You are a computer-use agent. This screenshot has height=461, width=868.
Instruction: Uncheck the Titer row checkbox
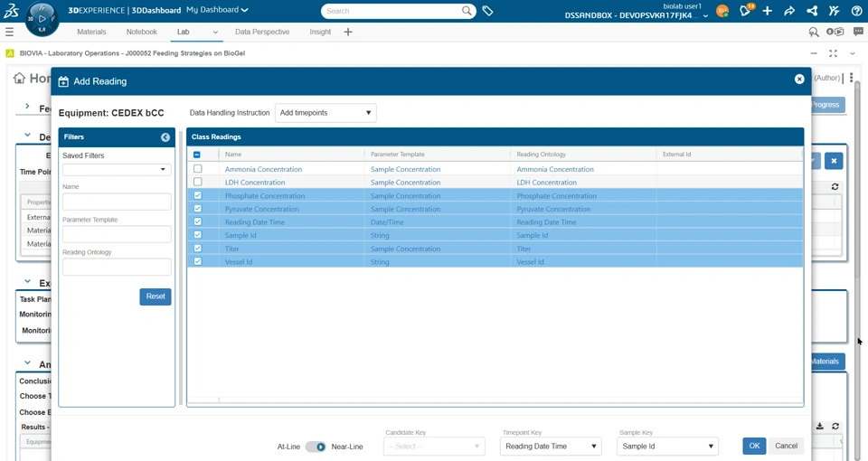point(198,249)
